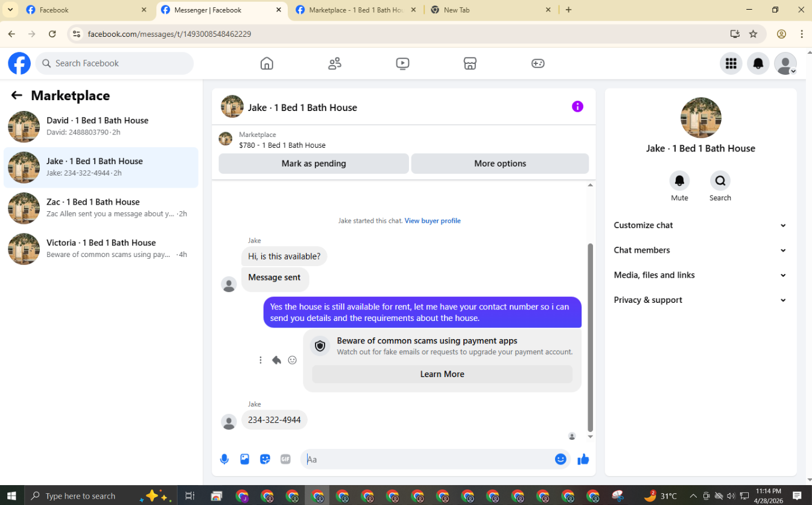
Task: Open the Video (Watch) icon
Action: click(402, 63)
